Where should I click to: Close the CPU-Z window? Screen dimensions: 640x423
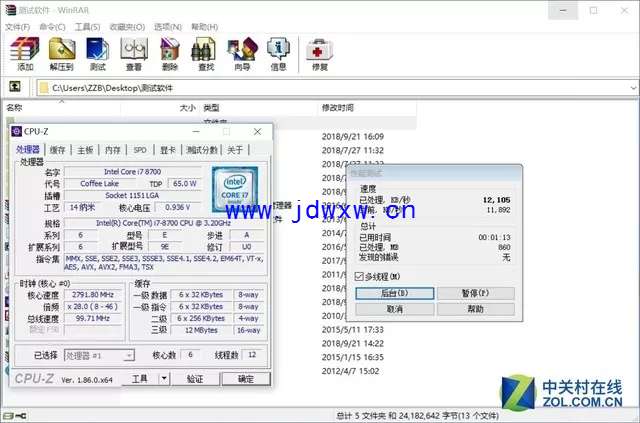(258, 131)
